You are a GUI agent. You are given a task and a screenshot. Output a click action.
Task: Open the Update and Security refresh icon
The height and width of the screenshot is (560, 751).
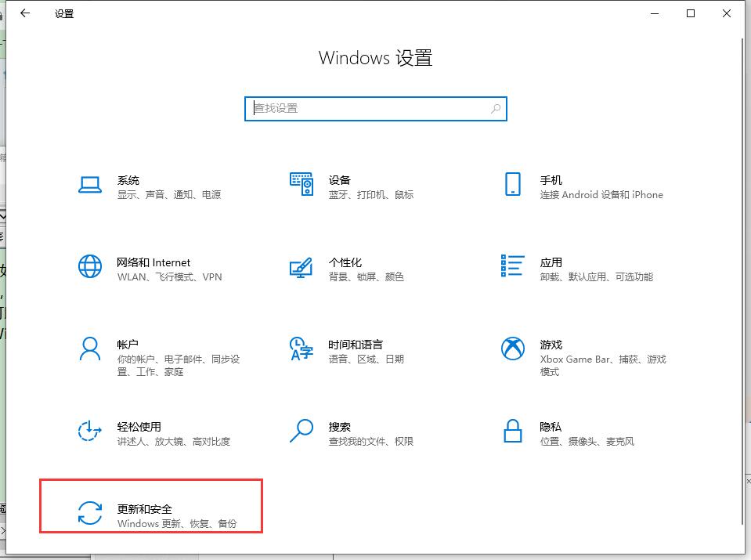[90, 514]
